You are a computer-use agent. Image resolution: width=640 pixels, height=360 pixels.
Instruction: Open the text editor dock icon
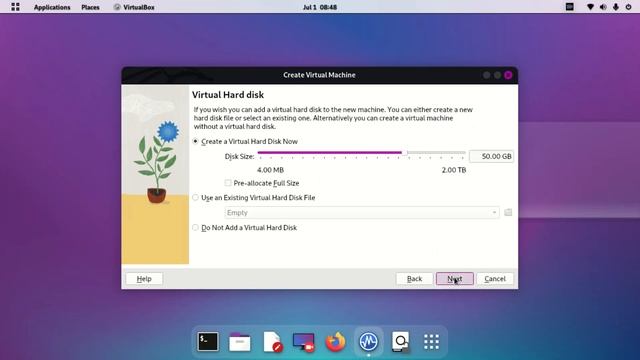tap(272, 342)
